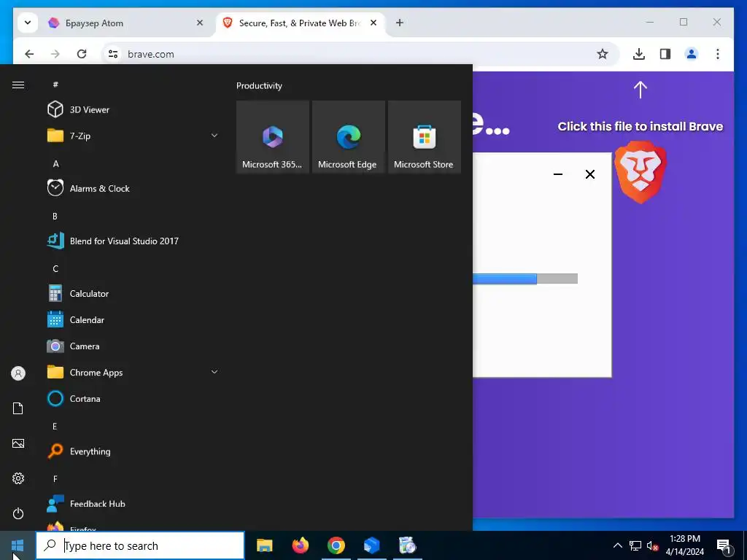Click the muted volume tray icon
The image size is (747, 560).
(652, 545)
